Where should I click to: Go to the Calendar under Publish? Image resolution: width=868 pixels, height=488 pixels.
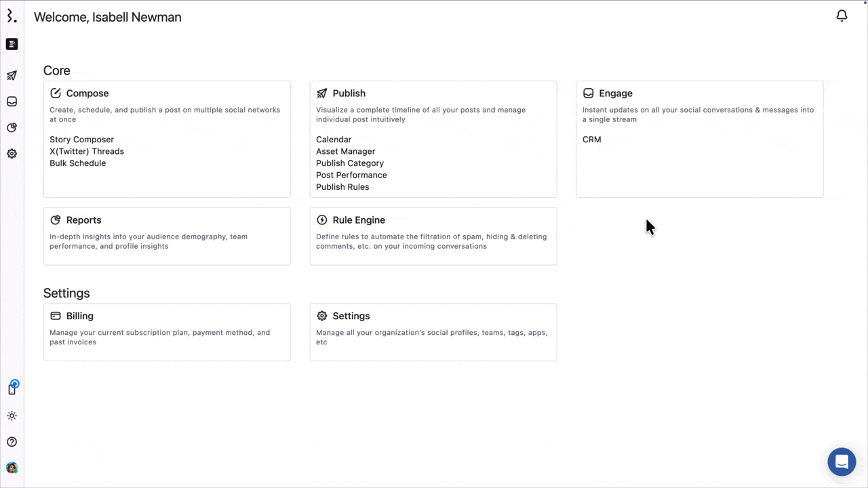tap(334, 140)
